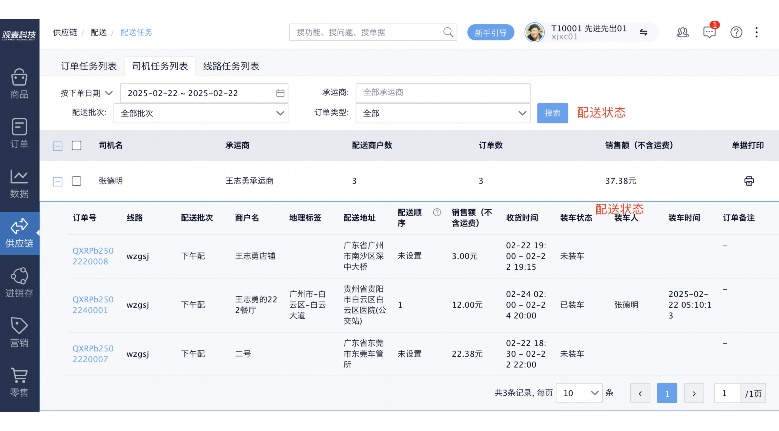Click the help icon beside 配送顺序
The height and width of the screenshot is (431, 779).
437,213
